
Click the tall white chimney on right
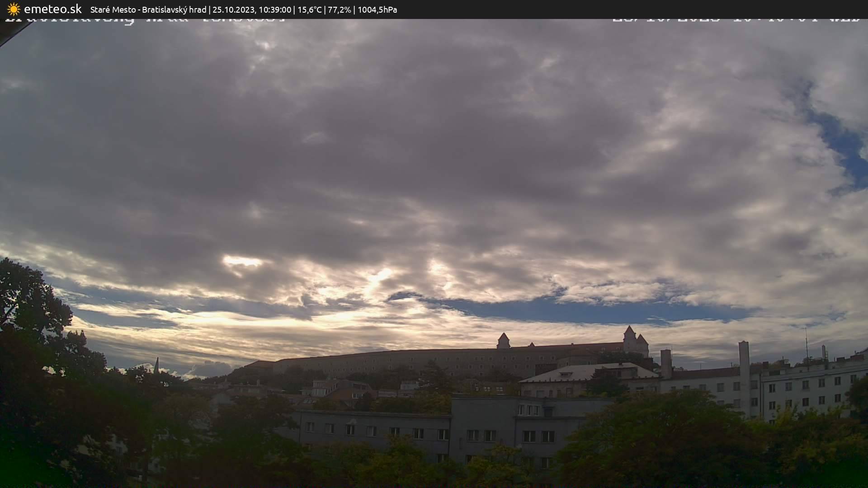(743, 361)
